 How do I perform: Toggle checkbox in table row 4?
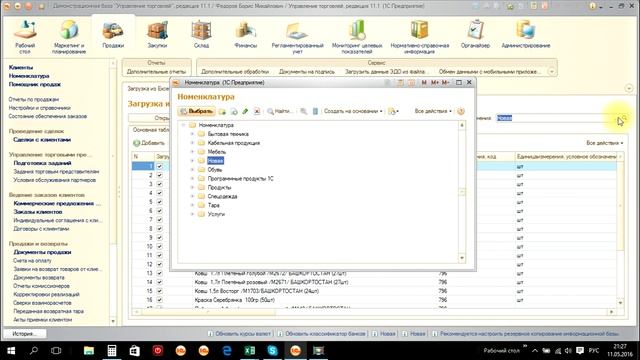160,193
